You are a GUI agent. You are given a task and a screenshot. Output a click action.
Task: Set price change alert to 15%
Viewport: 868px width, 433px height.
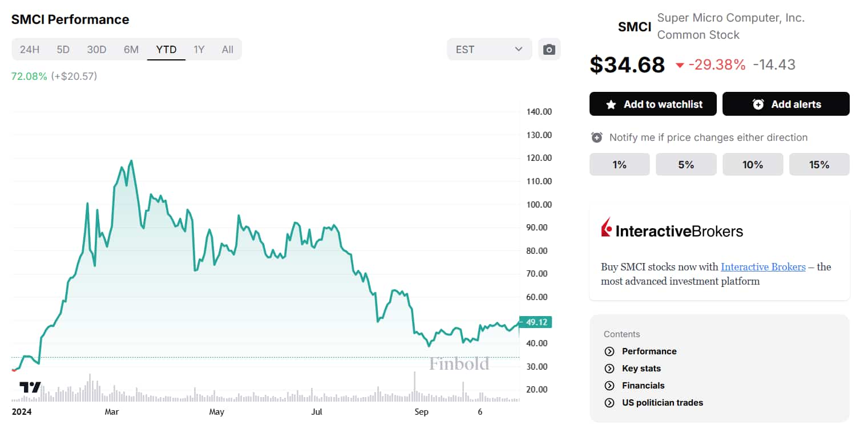click(819, 164)
